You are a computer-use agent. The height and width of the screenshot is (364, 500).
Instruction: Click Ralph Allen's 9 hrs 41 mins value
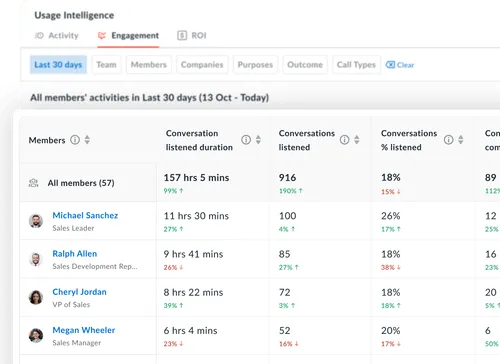coord(193,254)
